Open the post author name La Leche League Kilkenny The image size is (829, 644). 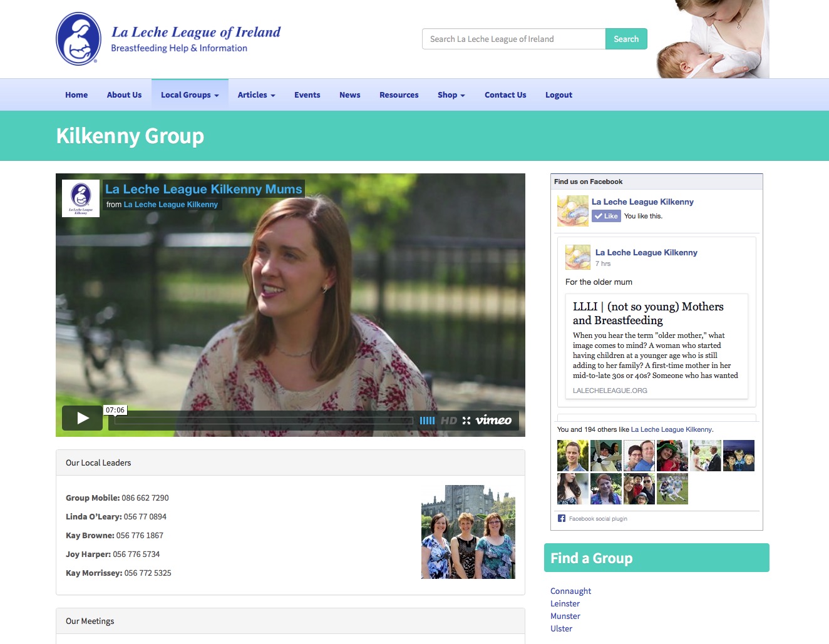pos(646,252)
